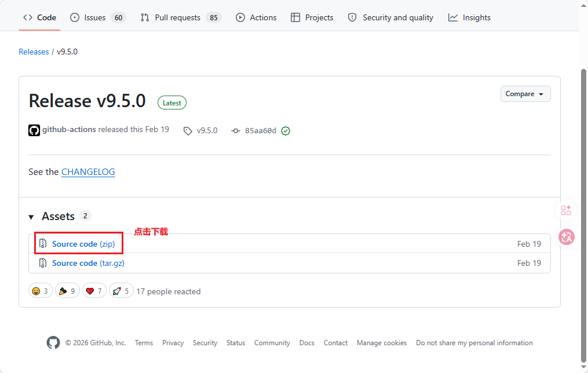
Task: React with the rocket emoji
Action: tap(121, 291)
